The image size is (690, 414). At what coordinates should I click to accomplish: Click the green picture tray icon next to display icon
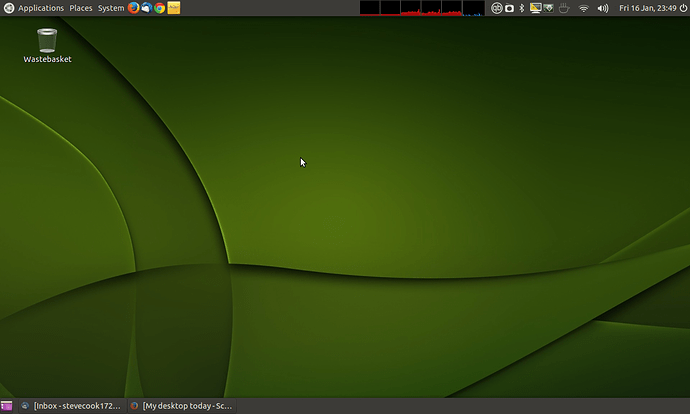(x=548, y=8)
